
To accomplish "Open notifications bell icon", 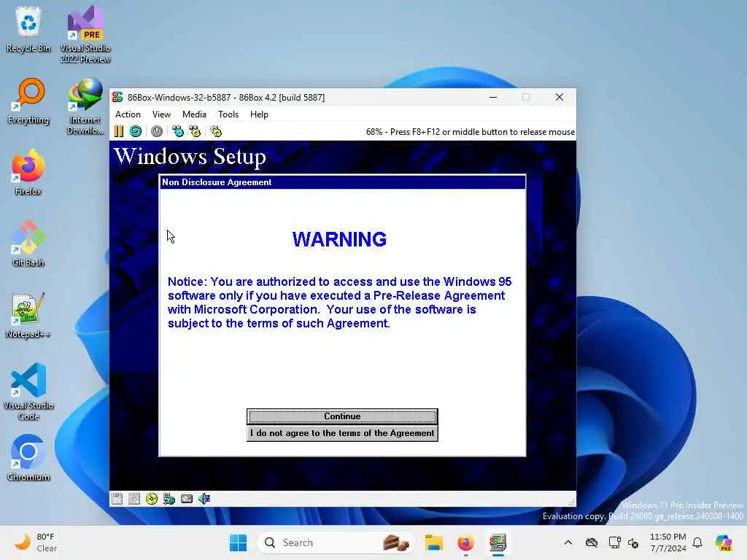I will pos(697,542).
